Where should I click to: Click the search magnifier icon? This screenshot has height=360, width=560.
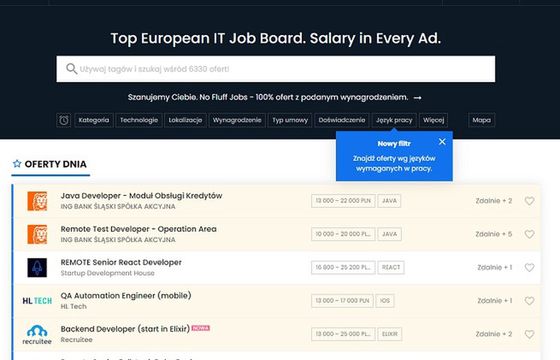(71, 69)
